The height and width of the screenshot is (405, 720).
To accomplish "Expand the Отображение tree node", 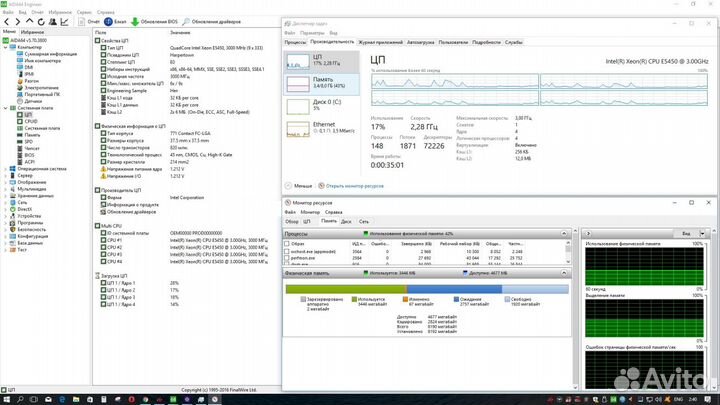I will tap(6, 182).
